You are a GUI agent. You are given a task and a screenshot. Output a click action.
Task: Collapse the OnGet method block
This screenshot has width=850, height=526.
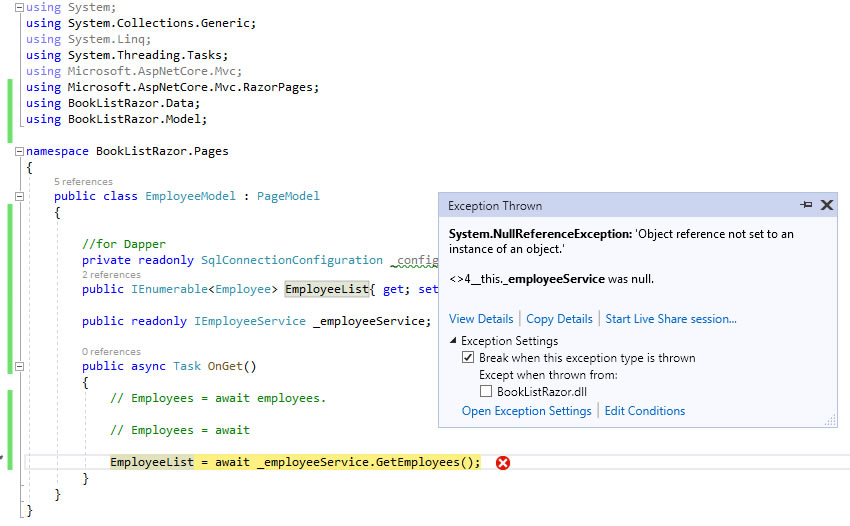click(20, 367)
